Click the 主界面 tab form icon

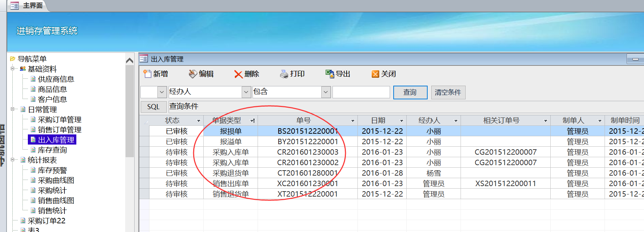tap(14, 5)
